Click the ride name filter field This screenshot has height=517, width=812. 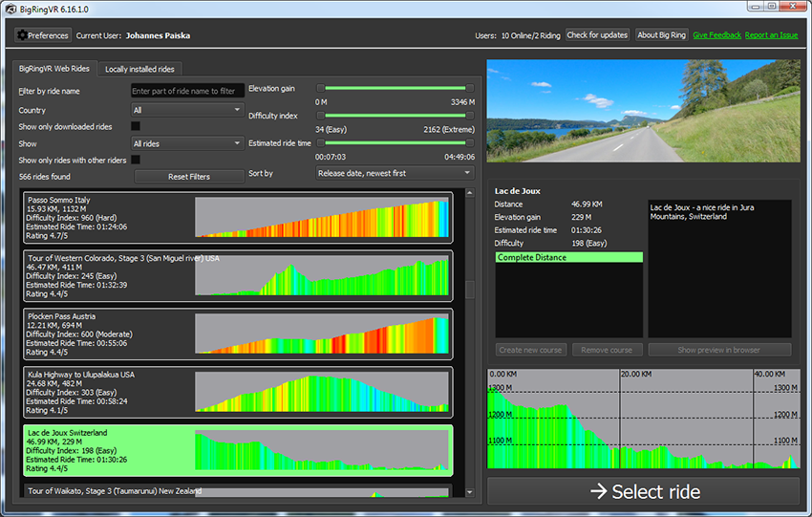tap(187, 91)
